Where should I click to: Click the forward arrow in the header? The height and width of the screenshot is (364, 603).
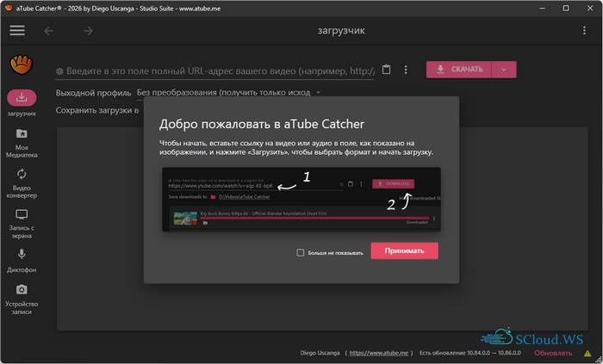[x=88, y=31]
